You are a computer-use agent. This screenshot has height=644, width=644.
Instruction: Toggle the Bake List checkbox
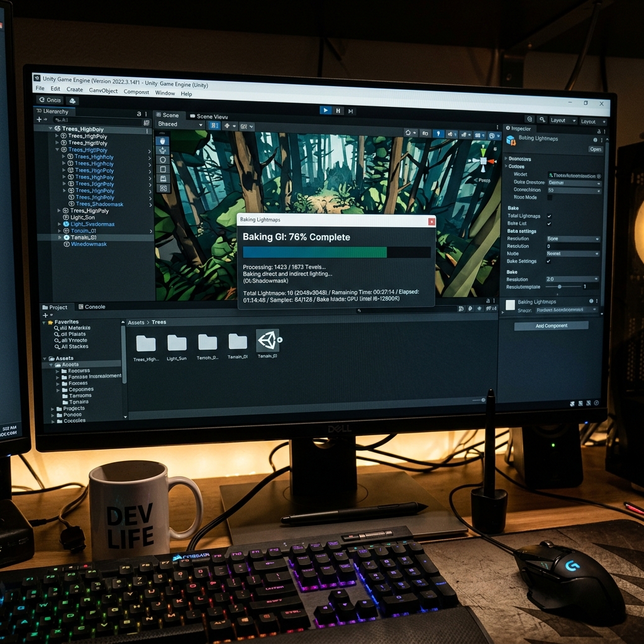(x=549, y=224)
